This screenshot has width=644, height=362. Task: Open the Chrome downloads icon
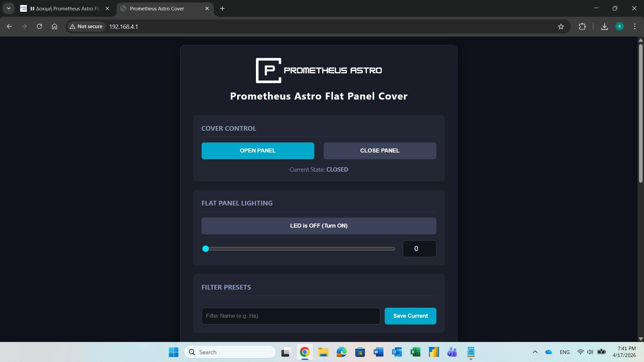point(604,26)
